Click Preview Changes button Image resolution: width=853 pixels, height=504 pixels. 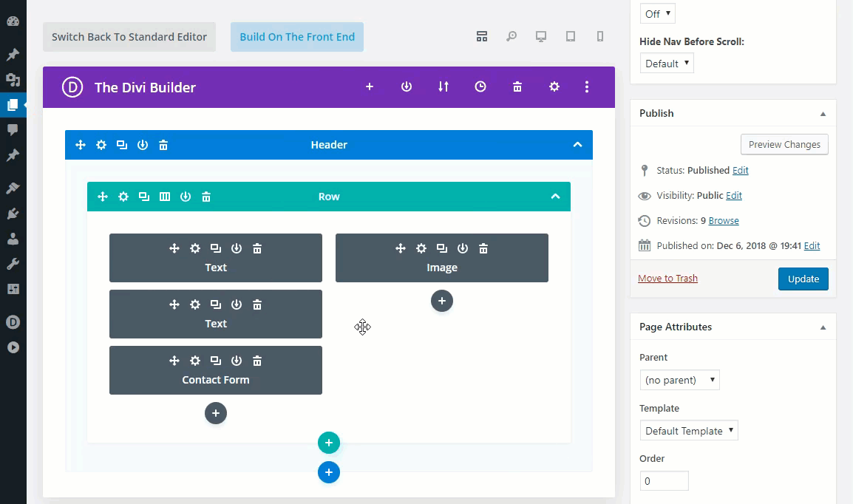point(784,145)
